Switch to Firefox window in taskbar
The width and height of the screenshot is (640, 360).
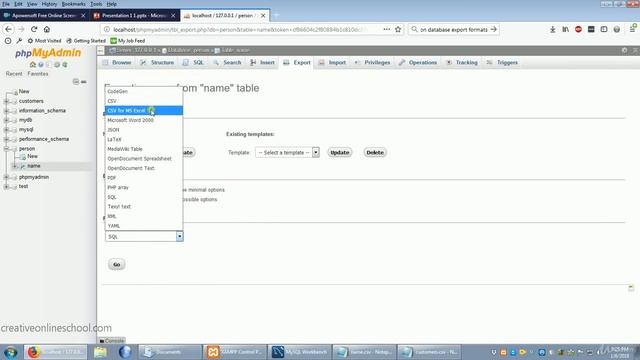tap(56, 352)
